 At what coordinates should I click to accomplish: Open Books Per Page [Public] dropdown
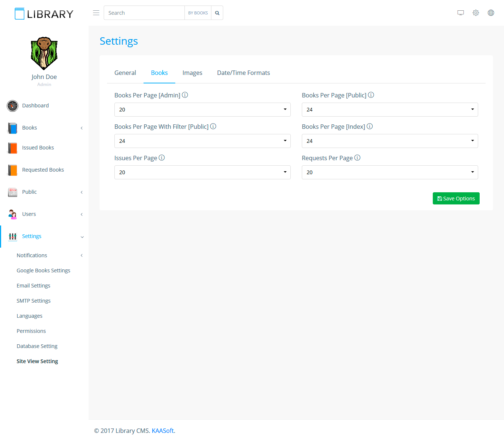pyautogui.click(x=390, y=110)
